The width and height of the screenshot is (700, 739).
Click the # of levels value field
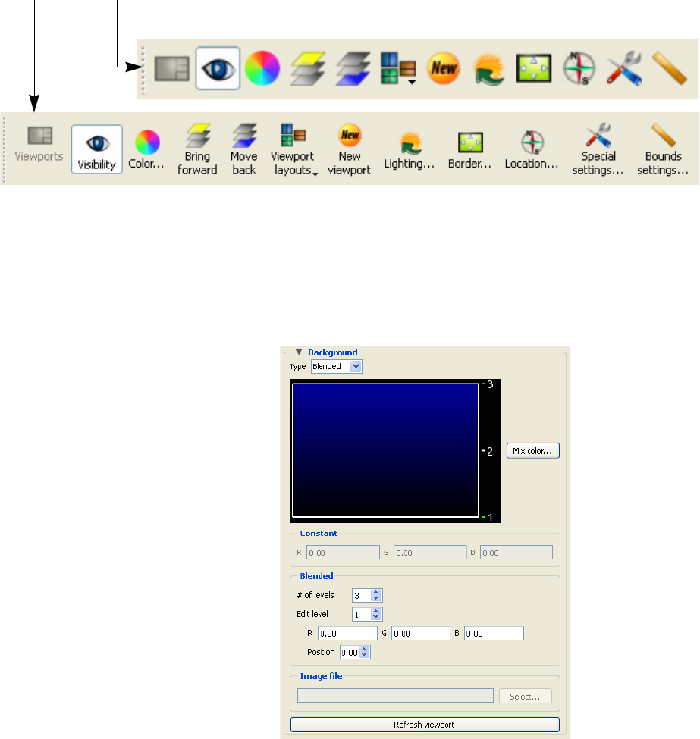point(361,596)
